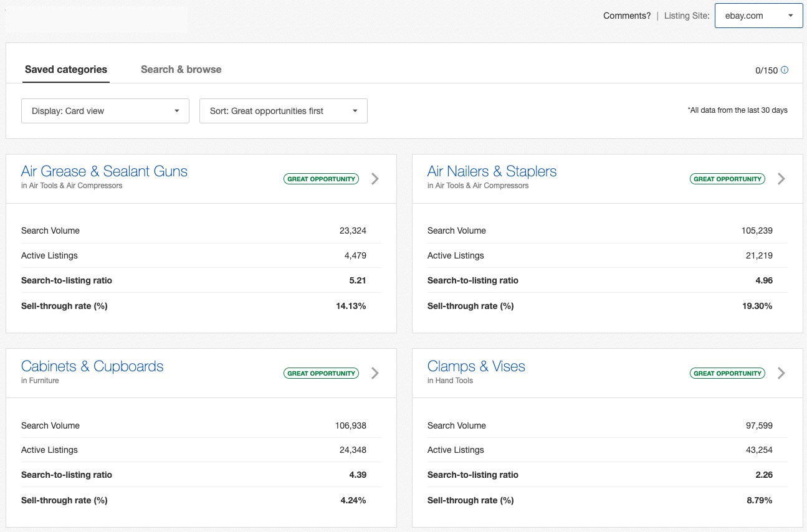Click Search-to-listing ratio label in Cabinets card
Image resolution: width=807 pixels, height=532 pixels.
67,475
